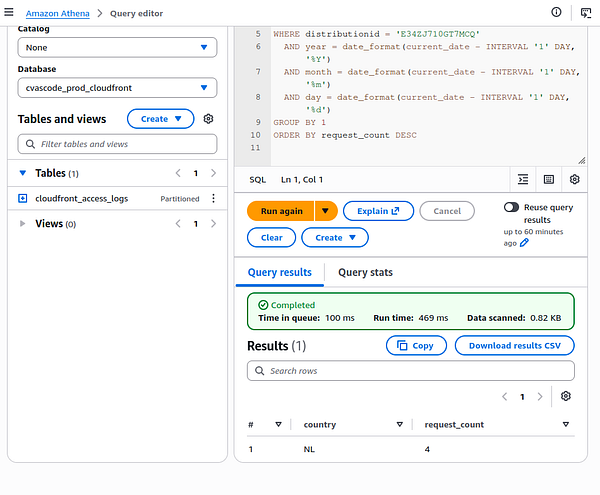
Task: Click the Completed status label
Action: tap(293, 305)
